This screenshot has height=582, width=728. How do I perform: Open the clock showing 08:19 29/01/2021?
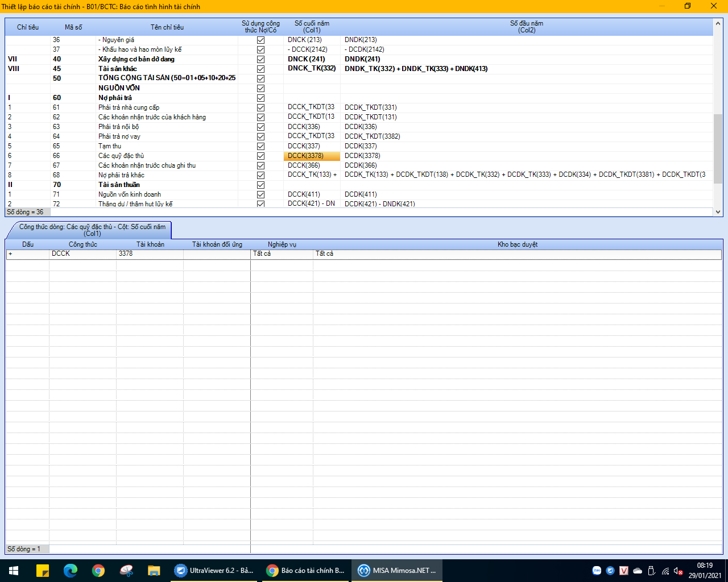pos(705,571)
